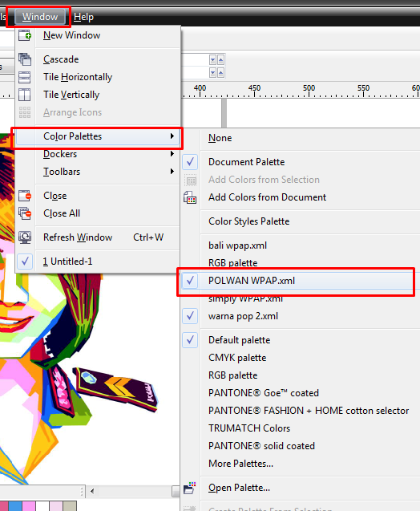This screenshot has height=511, width=420.
Task: Uncheck the Document Palette option
Action: point(190,162)
